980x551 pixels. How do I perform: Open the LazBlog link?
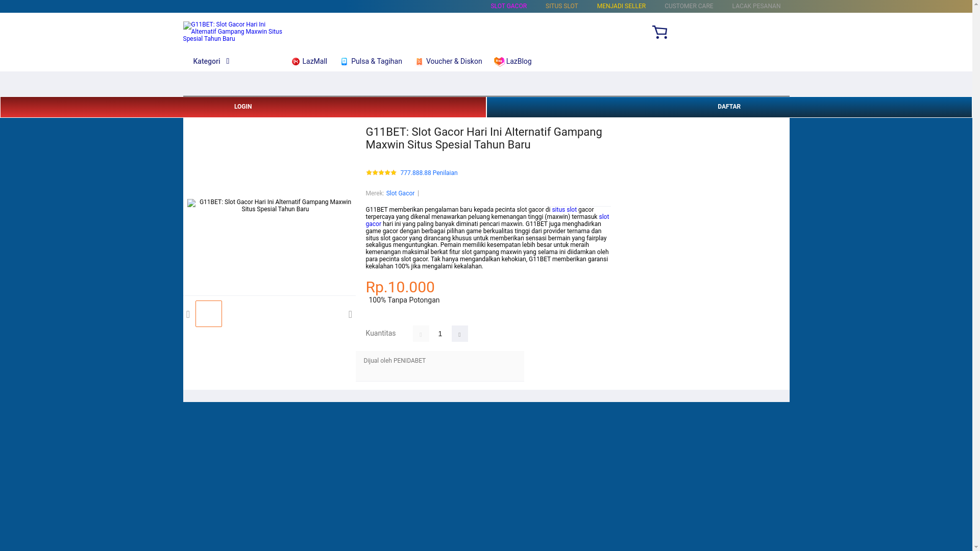[x=519, y=61]
